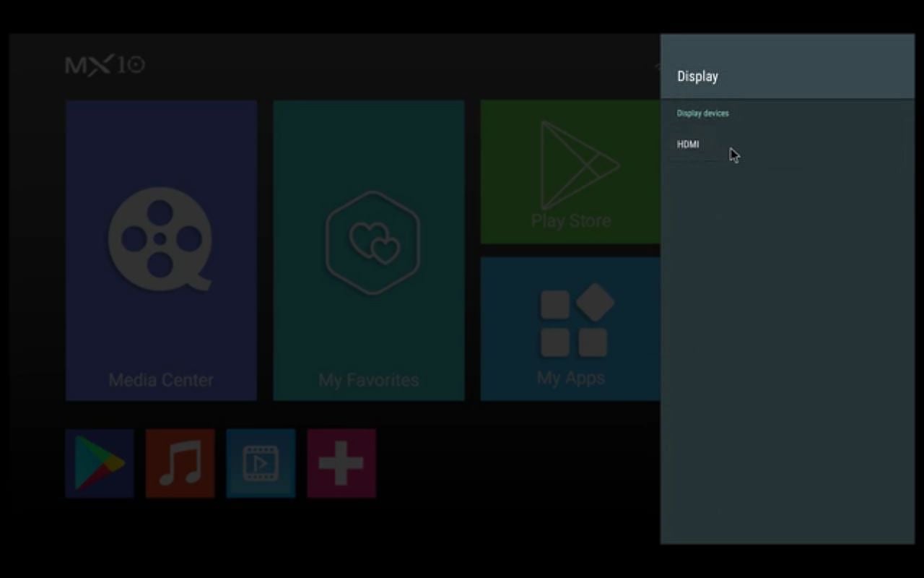924x578 pixels.
Task: Open the Media Center tile
Action: pyautogui.click(x=161, y=250)
